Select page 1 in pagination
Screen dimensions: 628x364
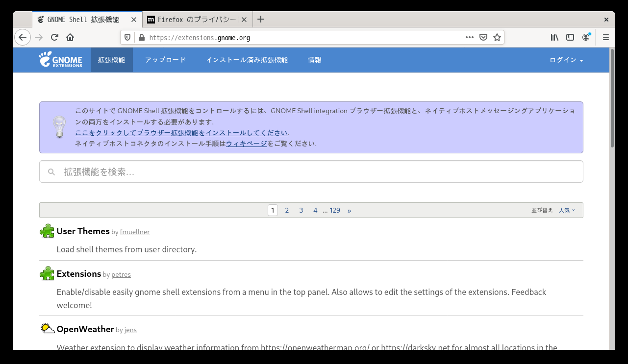pos(273,210)
